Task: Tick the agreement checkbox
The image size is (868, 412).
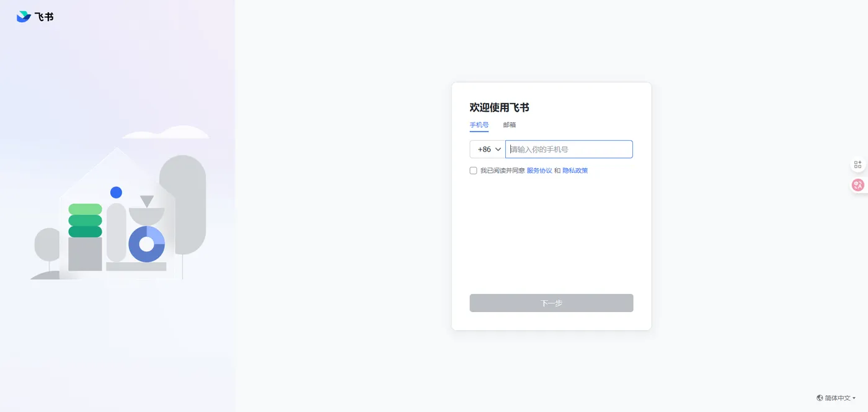Action: coord(473,171)
